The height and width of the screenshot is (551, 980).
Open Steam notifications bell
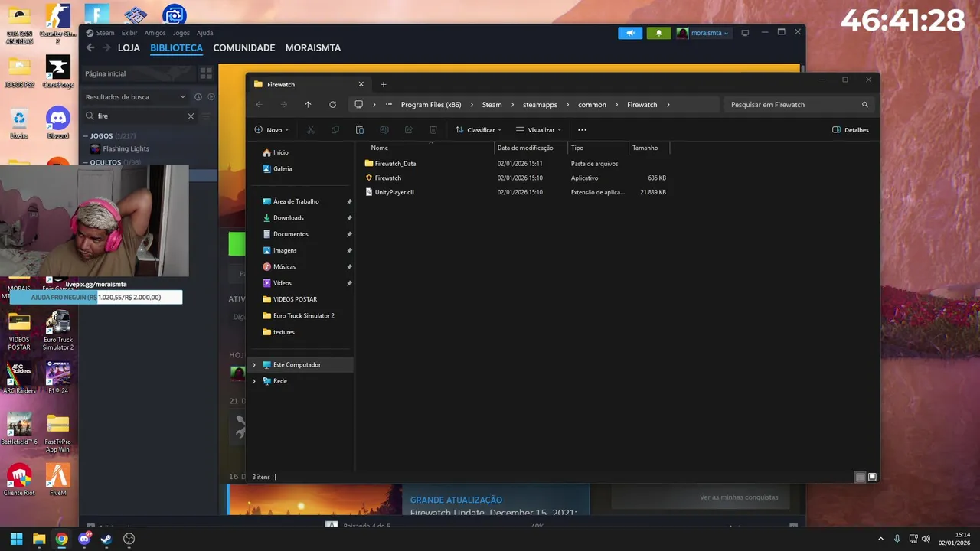tap(658, 33)
